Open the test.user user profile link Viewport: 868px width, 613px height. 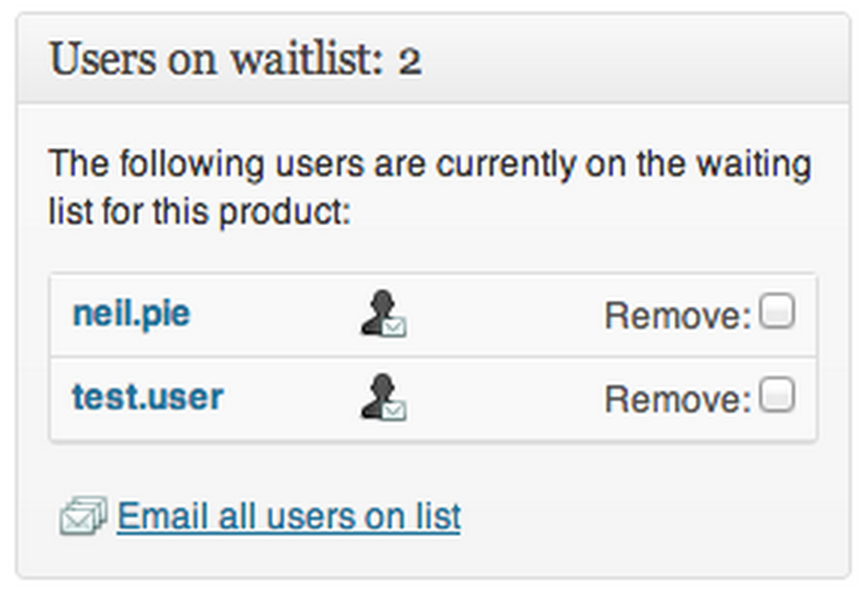(x=147, y=396)
